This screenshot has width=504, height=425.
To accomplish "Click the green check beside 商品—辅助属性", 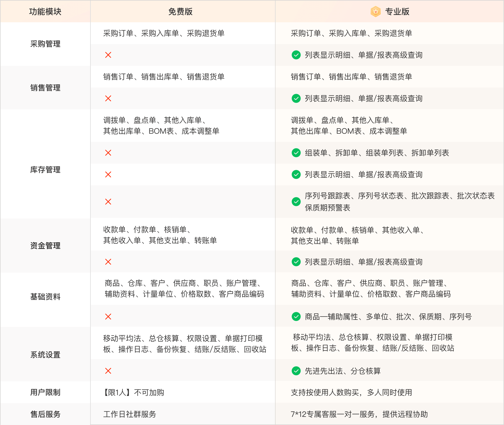I will [x=296, y=317].
